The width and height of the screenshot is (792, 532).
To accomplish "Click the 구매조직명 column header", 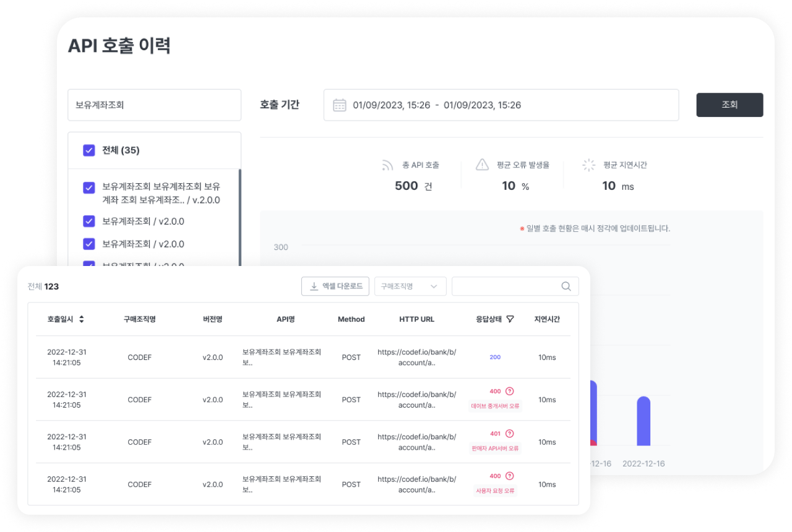I will pos(139,319).
